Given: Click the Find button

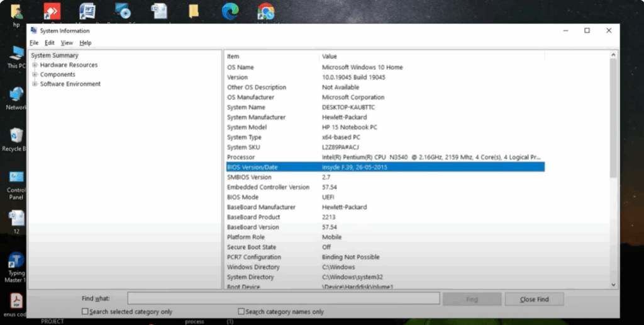Looking at the screenshot, I should pos(472,299).
